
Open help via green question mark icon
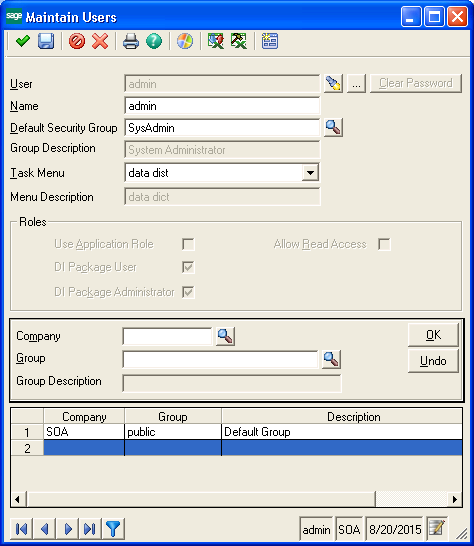154,41
